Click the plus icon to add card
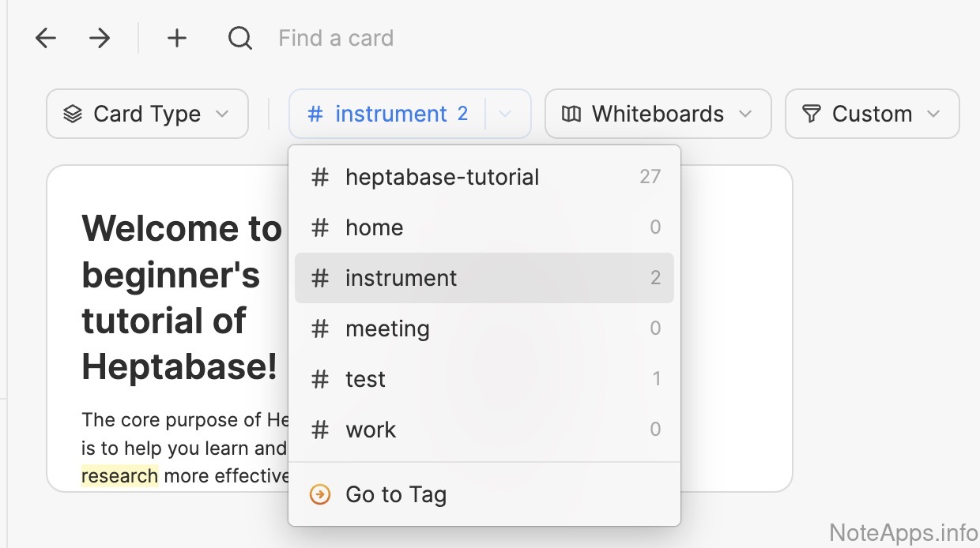This screenshot has width=980, height=548. [x=177, y=38]
